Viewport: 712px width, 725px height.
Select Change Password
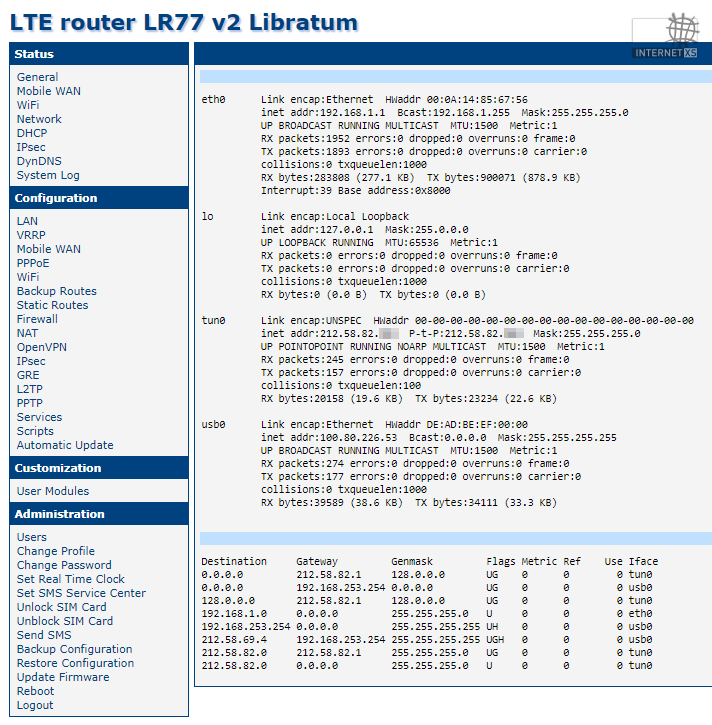(x=64, y=565)
